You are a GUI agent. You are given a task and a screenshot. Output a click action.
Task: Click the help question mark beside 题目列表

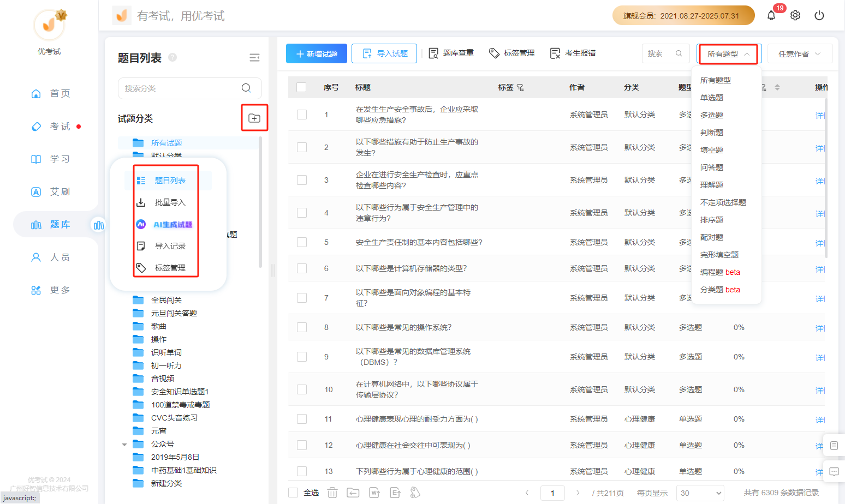point(172,57)
